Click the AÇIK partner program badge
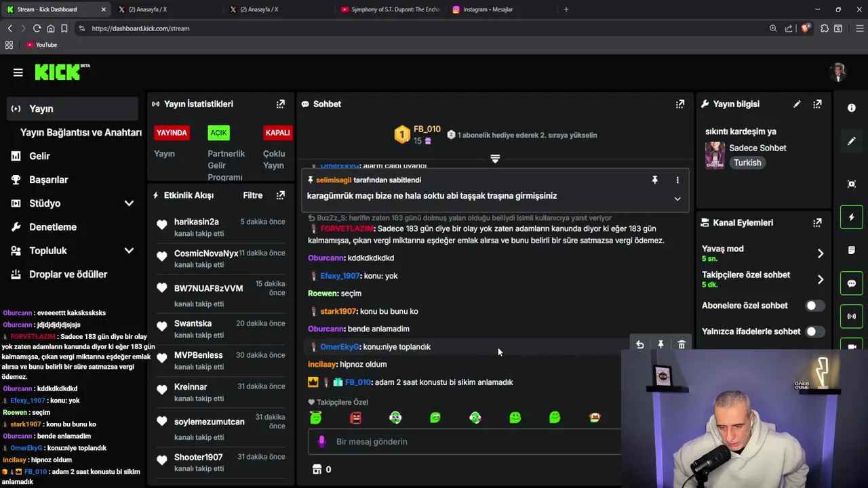The image size is (868, 488). pos(218,133)
